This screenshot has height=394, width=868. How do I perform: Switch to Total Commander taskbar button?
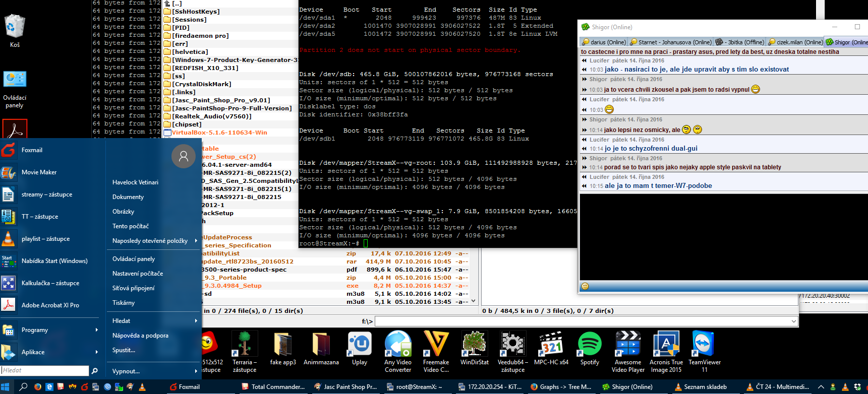pos(273,387)
